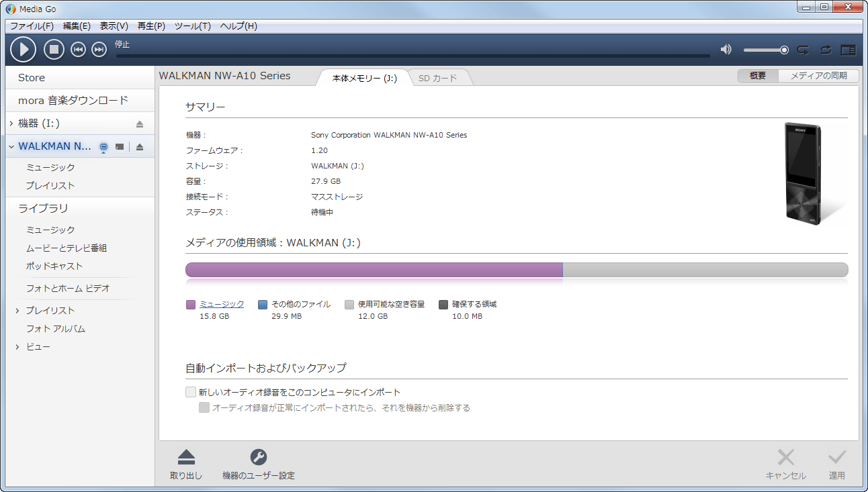
Task: Open フォト アルバム in library
Action: pos(56,329)
